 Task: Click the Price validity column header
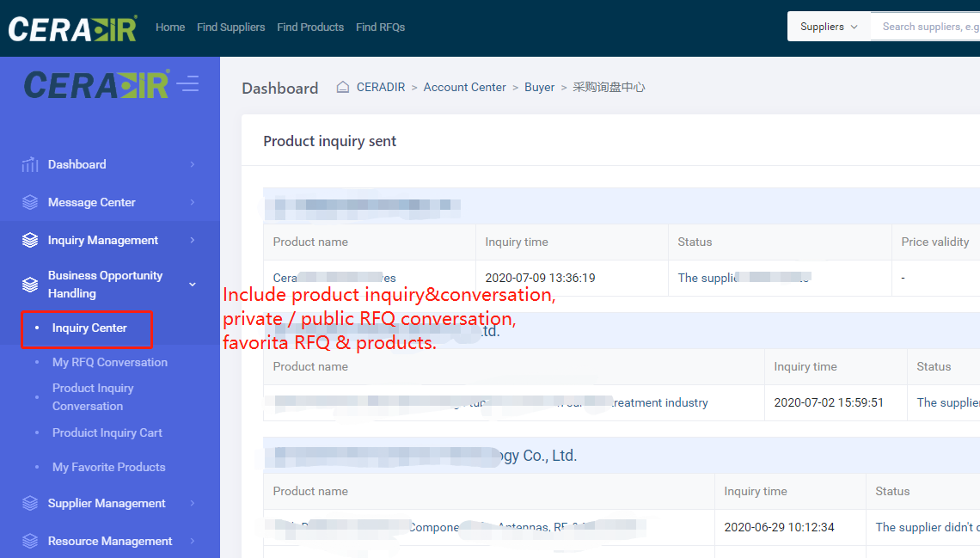coord(935,242)
